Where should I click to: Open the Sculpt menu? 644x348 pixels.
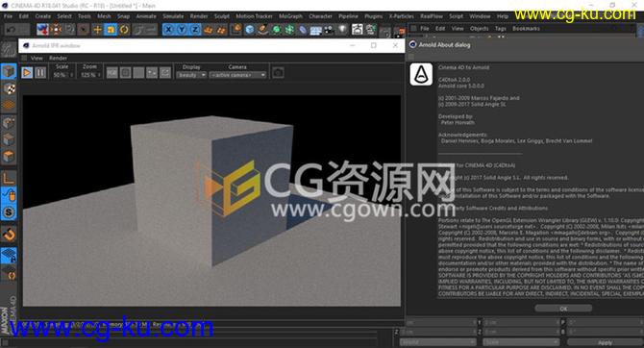pos(222,16)
